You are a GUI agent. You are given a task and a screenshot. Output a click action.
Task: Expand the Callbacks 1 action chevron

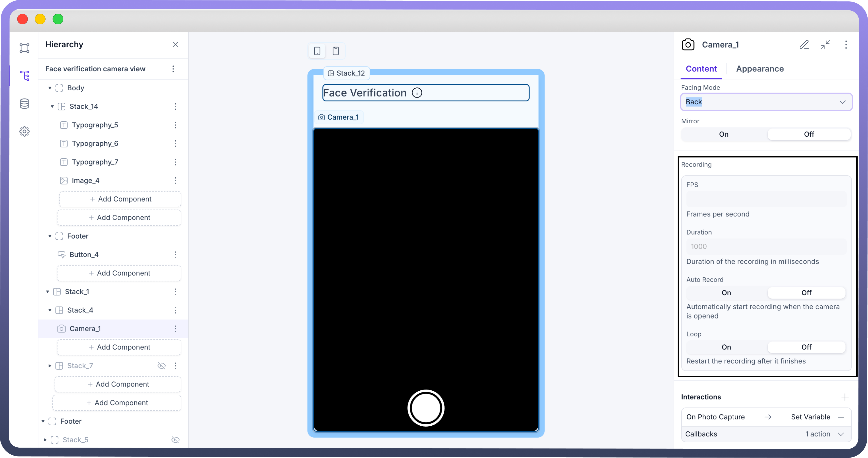(841, 434)
